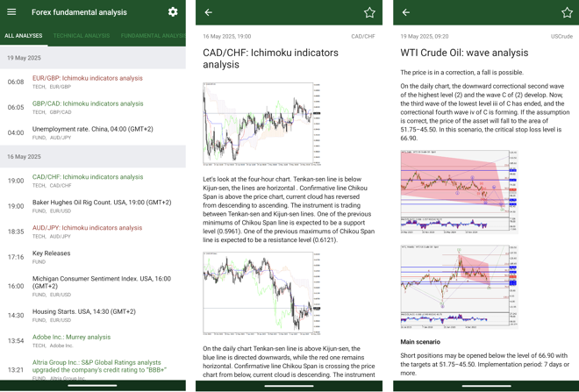Open GBP/CAD: Ichimoku indicators analysis
This screenshot has height=392, width=579.
click(93, 107)
